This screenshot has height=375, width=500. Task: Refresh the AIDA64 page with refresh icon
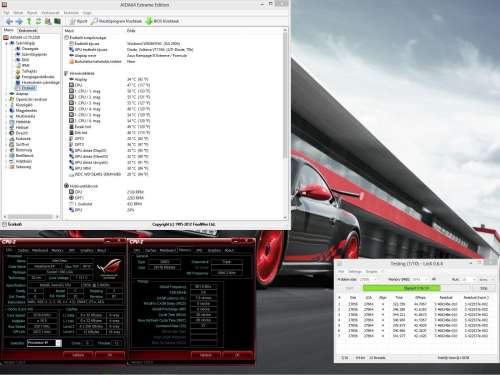click(x=38, y=21)
